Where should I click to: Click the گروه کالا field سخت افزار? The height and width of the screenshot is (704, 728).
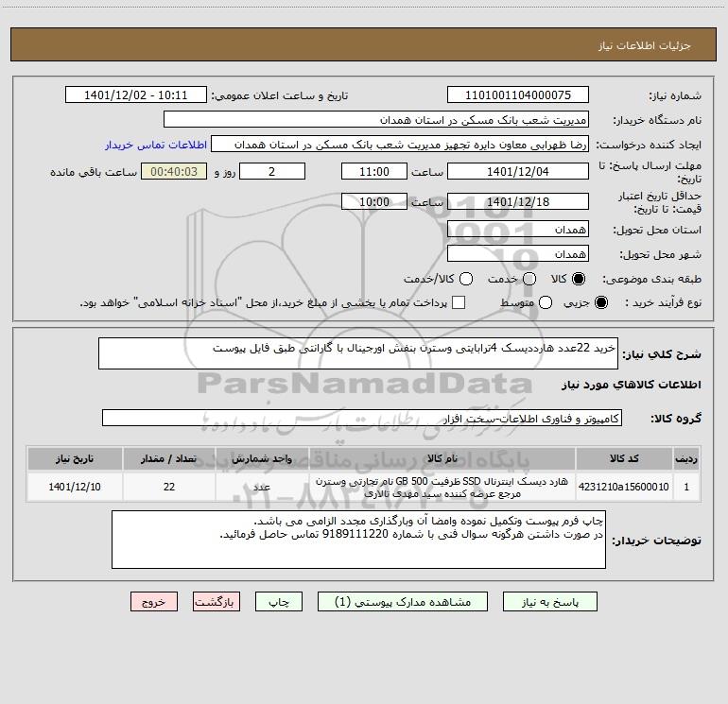click(x=362, y=418)
